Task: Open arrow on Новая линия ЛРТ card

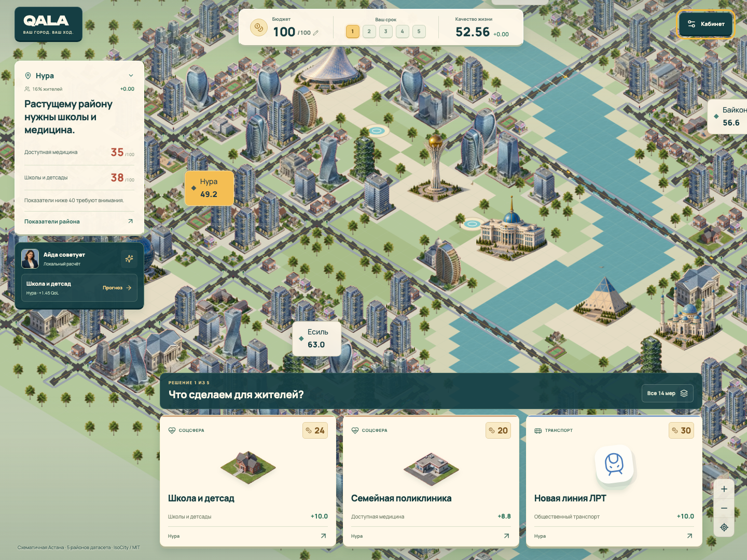Action: pyautogui.click(x=689, y=536)
